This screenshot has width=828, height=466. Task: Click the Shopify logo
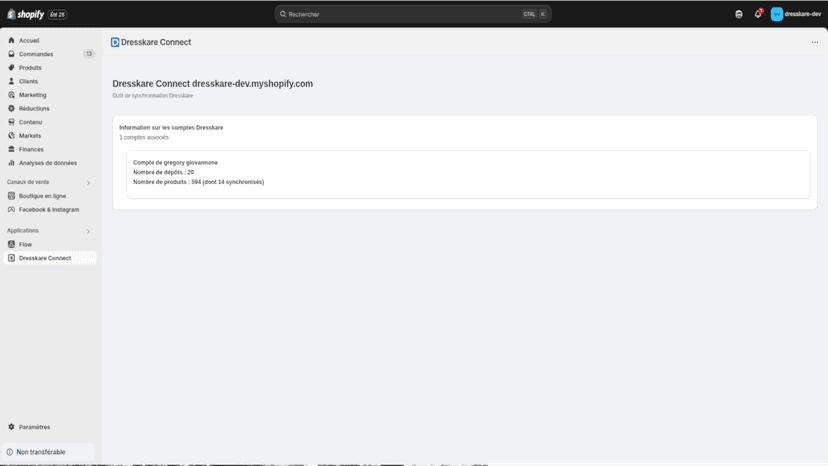coord(25,14)
